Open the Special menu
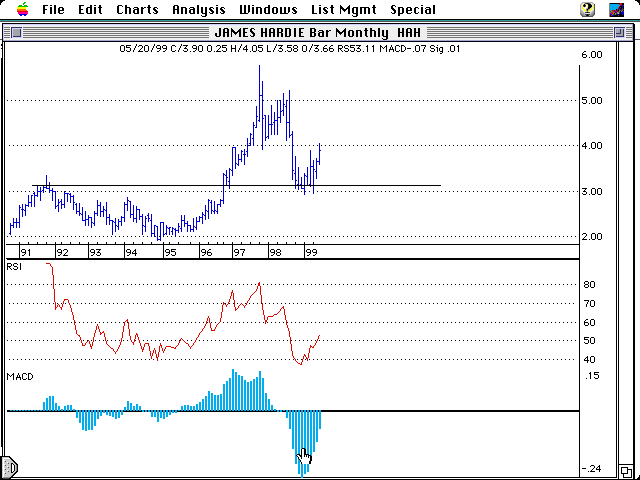This screenshot has width=640, height=480. [413, 10]
